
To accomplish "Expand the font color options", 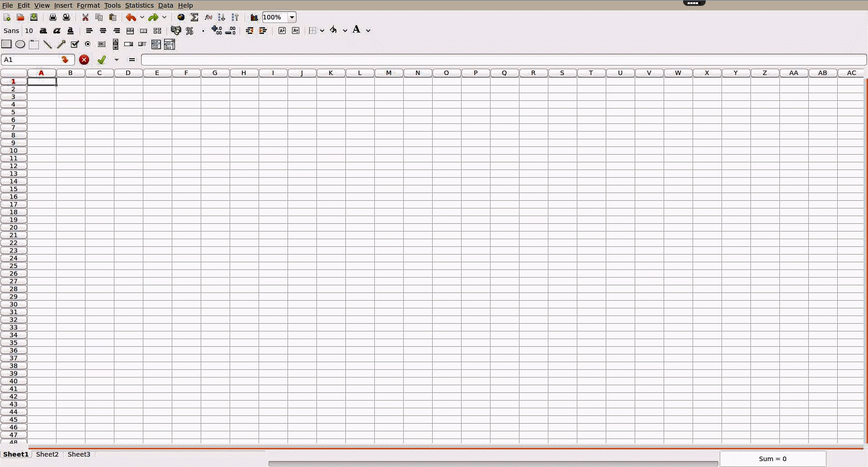I will [368, 30].
